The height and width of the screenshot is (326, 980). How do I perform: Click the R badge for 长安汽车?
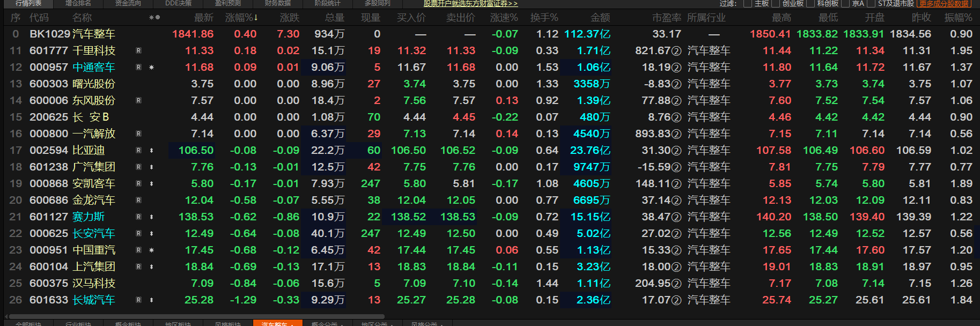(138, 234)
